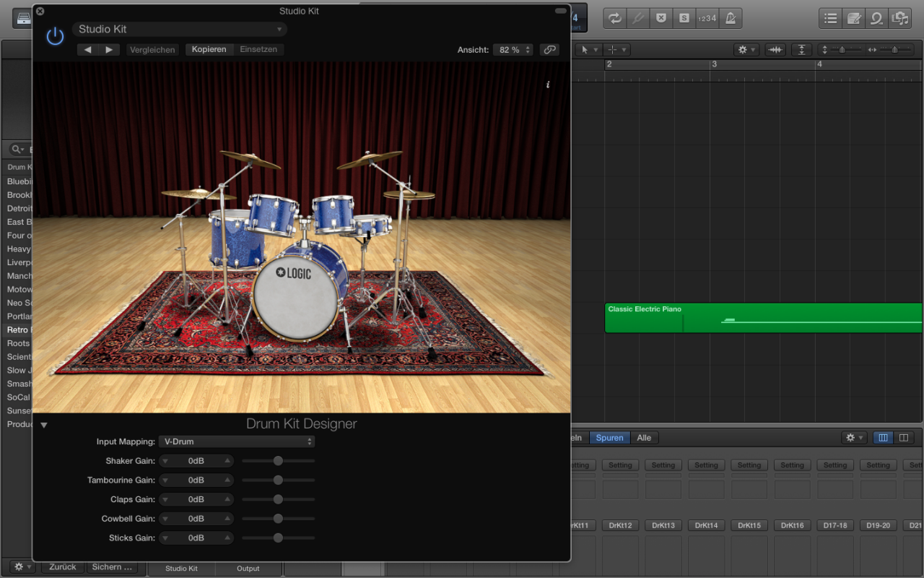Toggle the 1234 count-in button
The width and height of the screenshot is (924, 578).
[x=707, y=19]
